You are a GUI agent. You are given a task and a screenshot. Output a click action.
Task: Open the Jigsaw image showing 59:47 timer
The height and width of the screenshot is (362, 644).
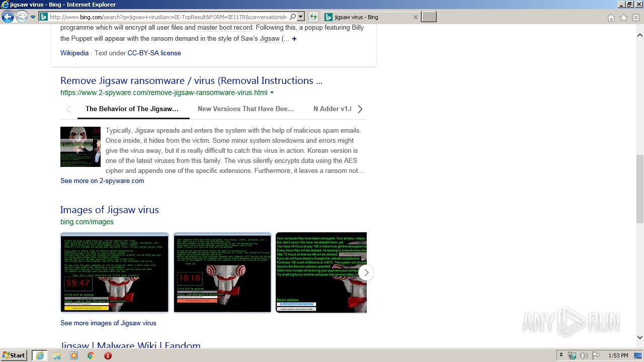(115, 273)
